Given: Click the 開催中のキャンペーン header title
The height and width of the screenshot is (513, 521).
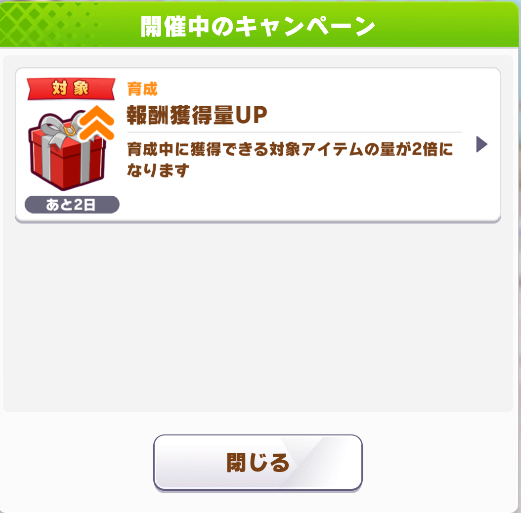Looking at the screenshot, I should tap(258, 26).
